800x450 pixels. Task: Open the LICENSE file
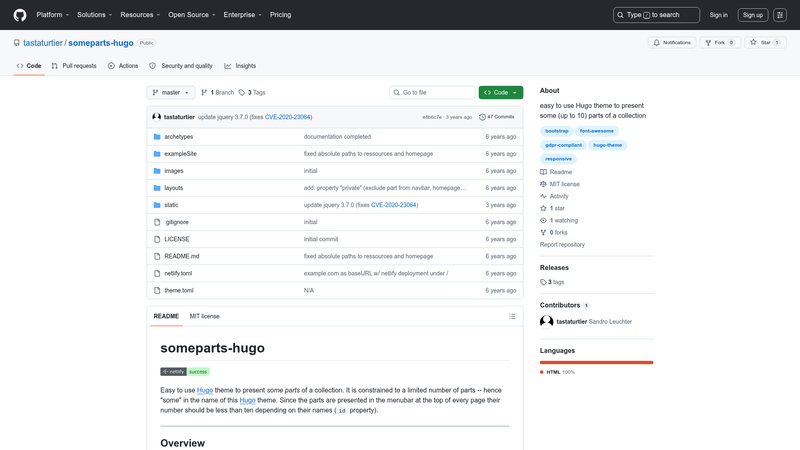pyautogui.click(x=177, y=239)
